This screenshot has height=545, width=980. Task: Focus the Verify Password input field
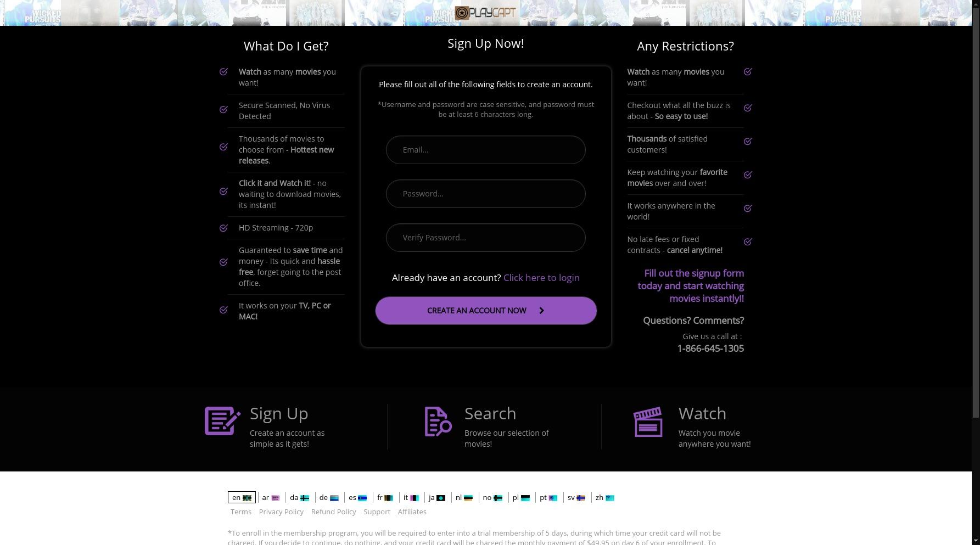click(485, 238)
